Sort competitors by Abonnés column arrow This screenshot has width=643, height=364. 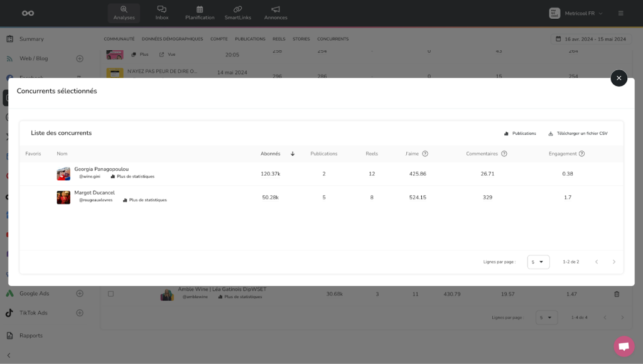pyautogui.click(x=293, y=154)
